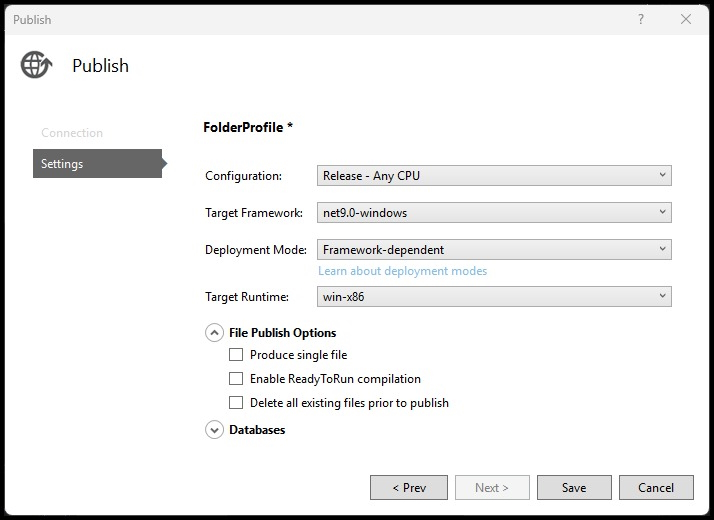Open Learn about deployment modes link
The width and height of the screenshot is (714, 520).
click(403, 271)
